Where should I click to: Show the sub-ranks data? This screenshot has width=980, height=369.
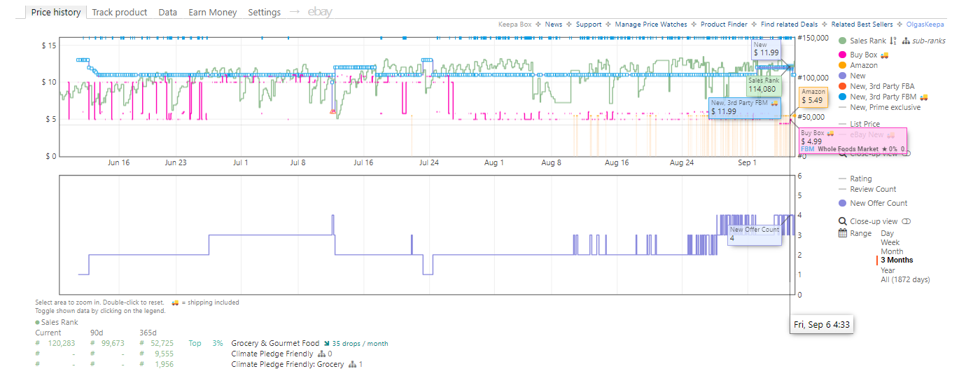[x=928, y=41]
